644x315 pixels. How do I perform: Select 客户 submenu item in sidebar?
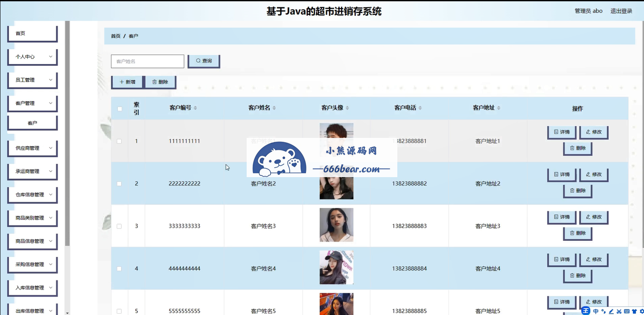pyautogui.click(x=32, y=123)
